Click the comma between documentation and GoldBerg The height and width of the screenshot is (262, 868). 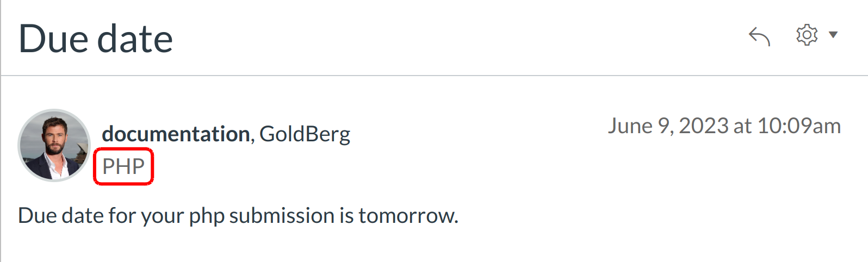[x=252, y=138]
